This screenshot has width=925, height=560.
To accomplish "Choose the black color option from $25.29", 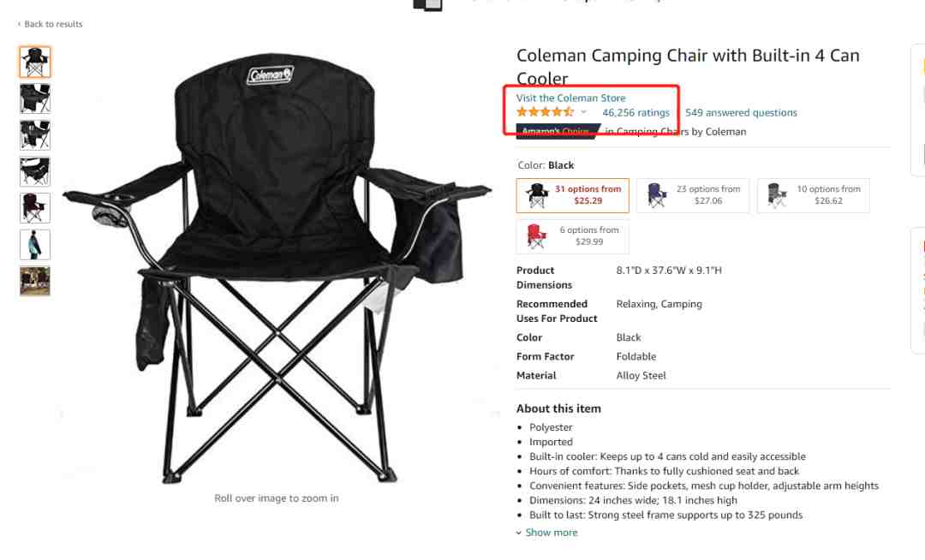I will tap(572, 195).
